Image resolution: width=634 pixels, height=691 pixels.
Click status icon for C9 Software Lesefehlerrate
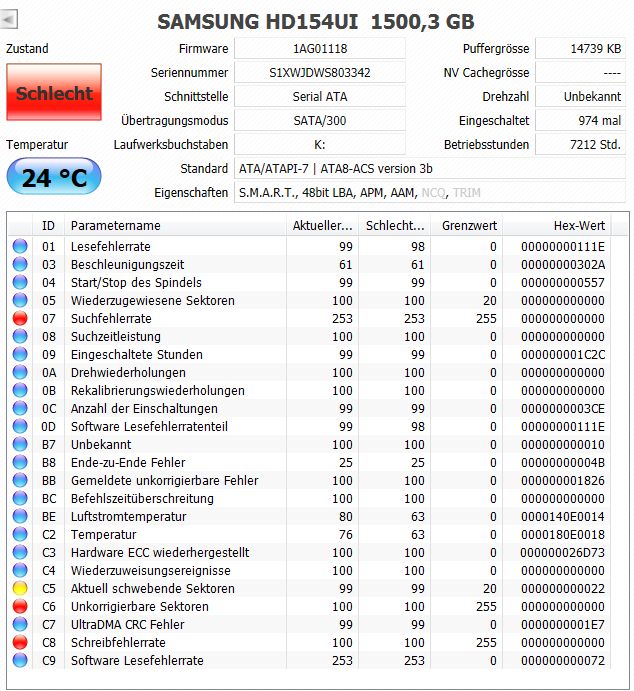20,660
